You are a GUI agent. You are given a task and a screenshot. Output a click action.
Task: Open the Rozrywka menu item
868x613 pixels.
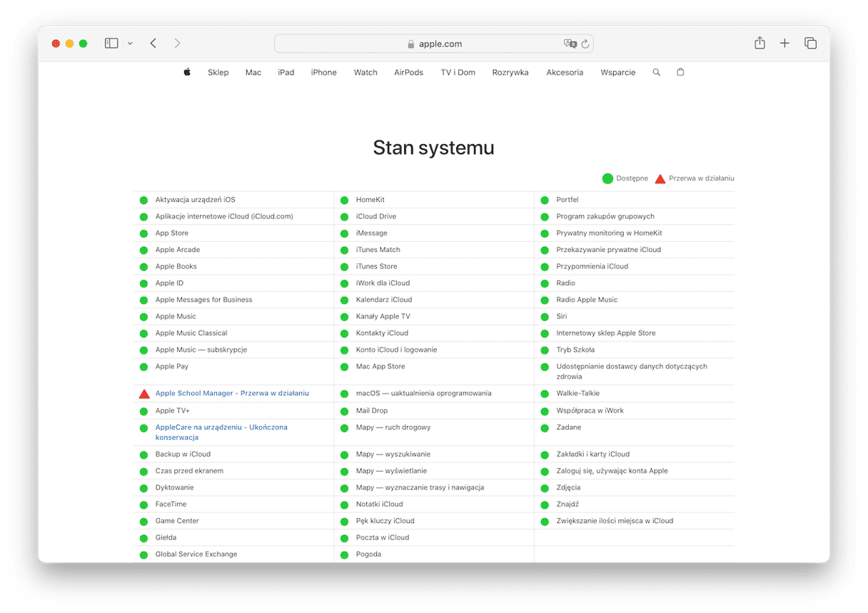pos(510,72)
